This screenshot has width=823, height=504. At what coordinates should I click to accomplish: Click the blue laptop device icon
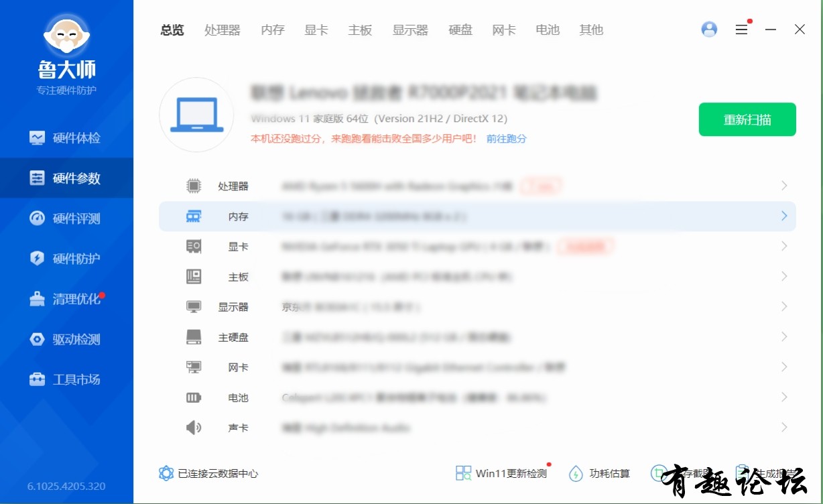[196, 115]
